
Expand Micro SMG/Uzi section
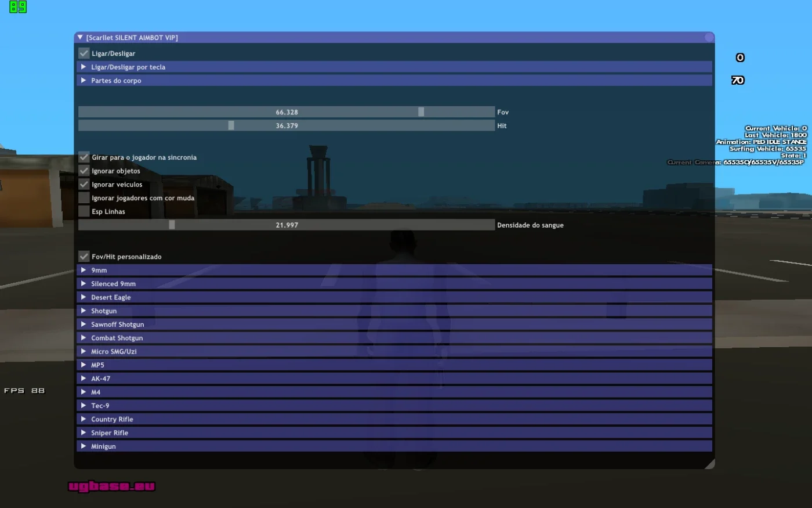point(394,351)
